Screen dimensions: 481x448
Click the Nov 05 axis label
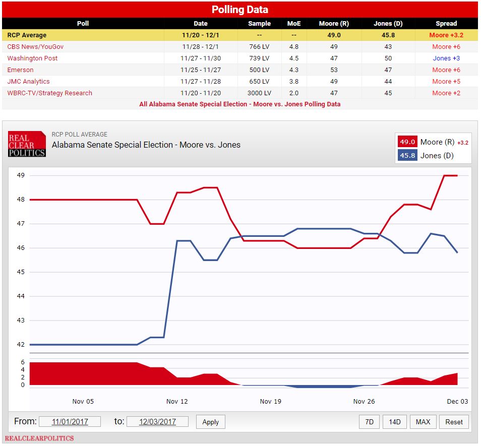click(83, 402)
